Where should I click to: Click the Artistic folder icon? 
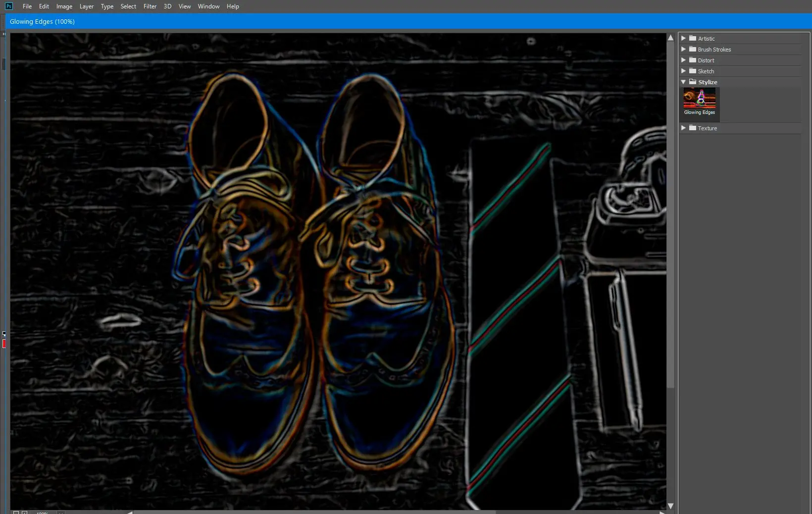point(693,38)
